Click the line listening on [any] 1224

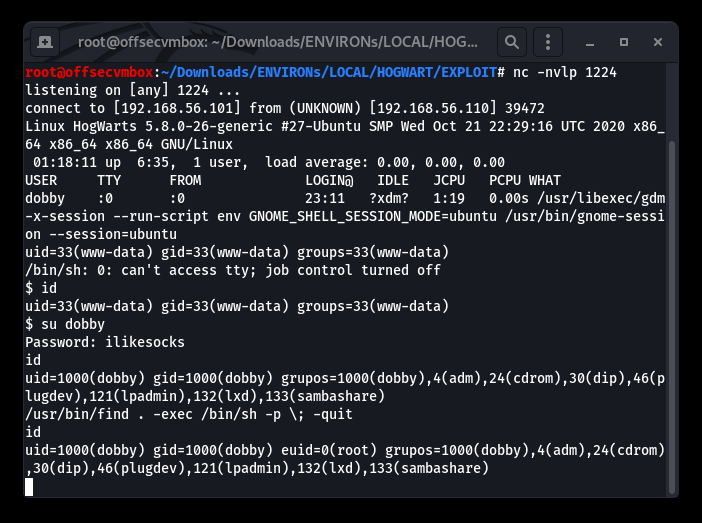[x=133, y=90]
